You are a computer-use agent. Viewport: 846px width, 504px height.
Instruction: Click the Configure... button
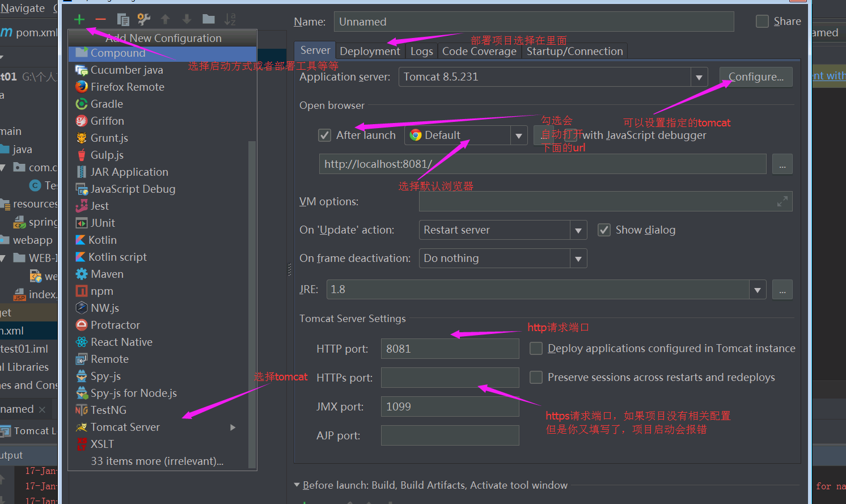(x=756, y=77)
